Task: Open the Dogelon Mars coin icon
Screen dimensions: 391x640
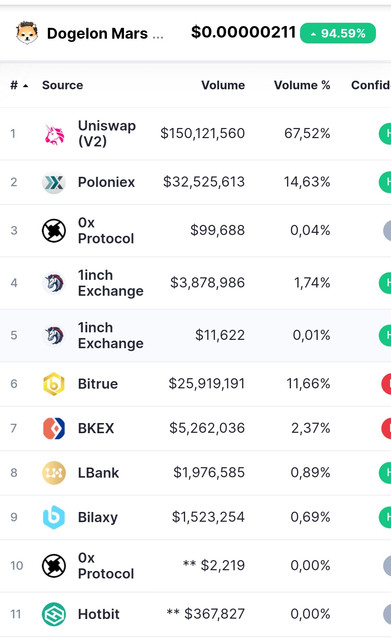Action: [x=27, y=33]
